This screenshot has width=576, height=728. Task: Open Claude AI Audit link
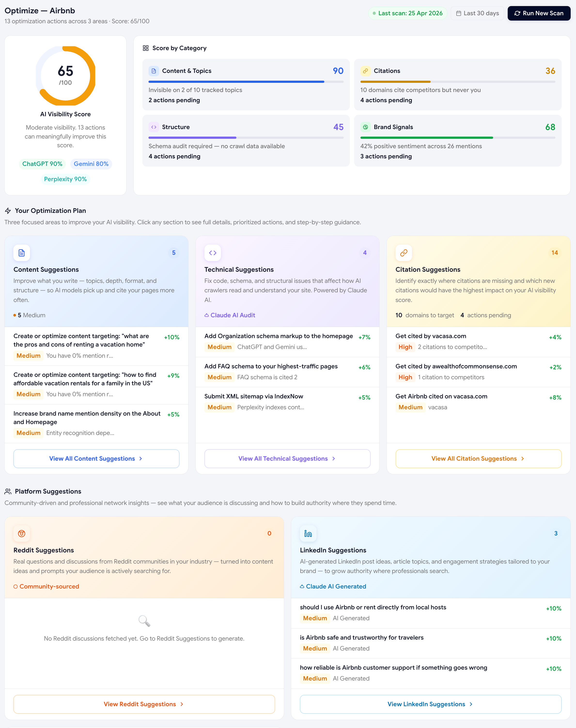[x=233, y=315]
